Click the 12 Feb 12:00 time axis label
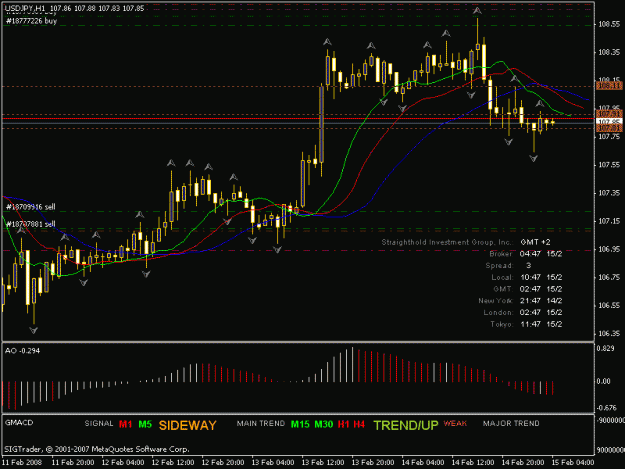This screenshot has width=625, height=469. pyautogui.click(x=173, y=462)
